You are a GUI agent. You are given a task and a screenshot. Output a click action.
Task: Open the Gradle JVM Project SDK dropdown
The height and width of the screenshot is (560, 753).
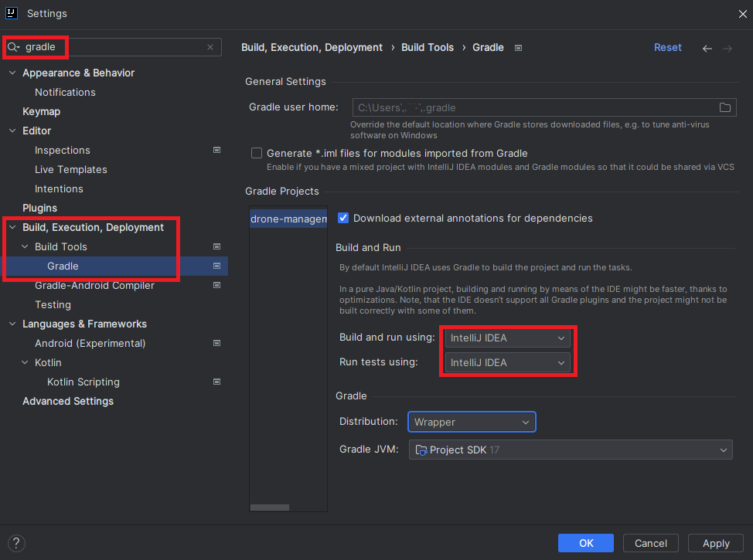571,450
